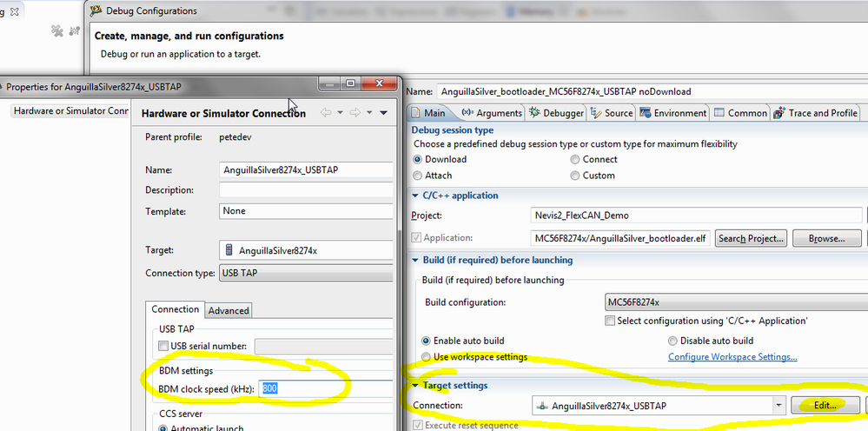Open the Common tab

coord(740,113)
